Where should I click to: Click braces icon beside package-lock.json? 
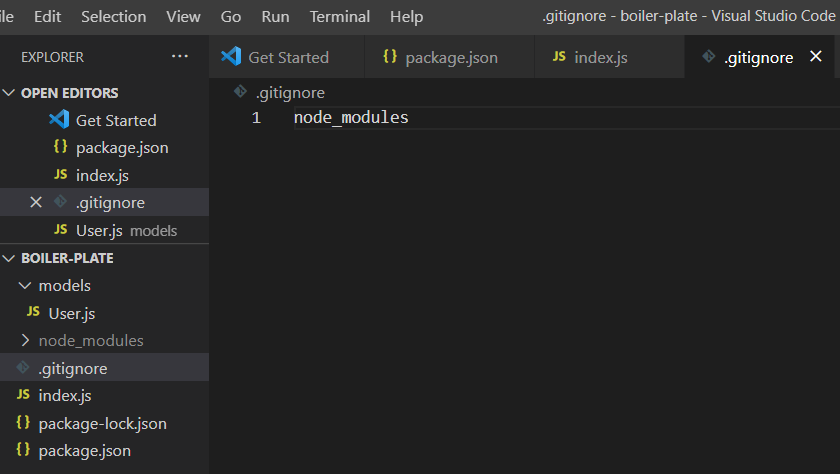(x=23, y=422)
